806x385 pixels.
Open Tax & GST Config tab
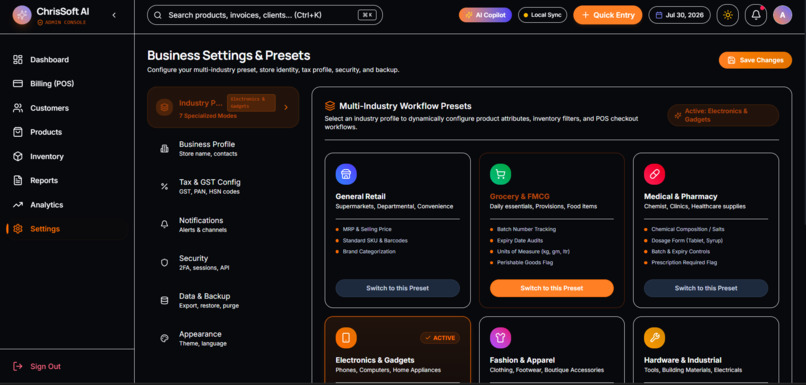coord(223,187)
